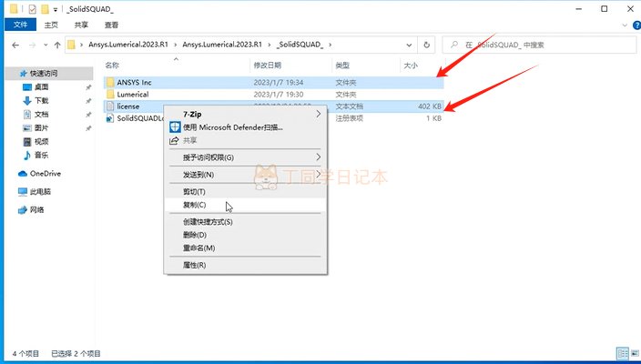Viewport: 641px width, 364px height.
Task: Choose 重命名(M) in the context menu
Action: click(245, 248)
